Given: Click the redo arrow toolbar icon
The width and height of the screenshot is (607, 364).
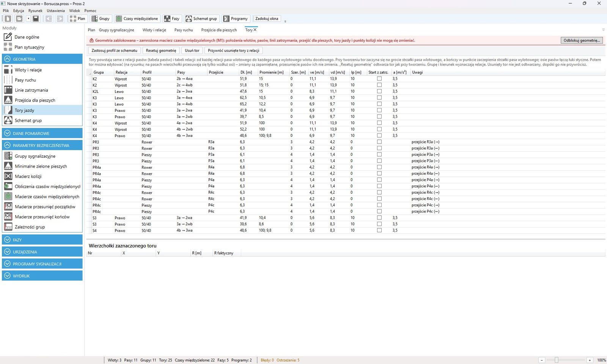Looking at the screenshot, I should 60,19.
